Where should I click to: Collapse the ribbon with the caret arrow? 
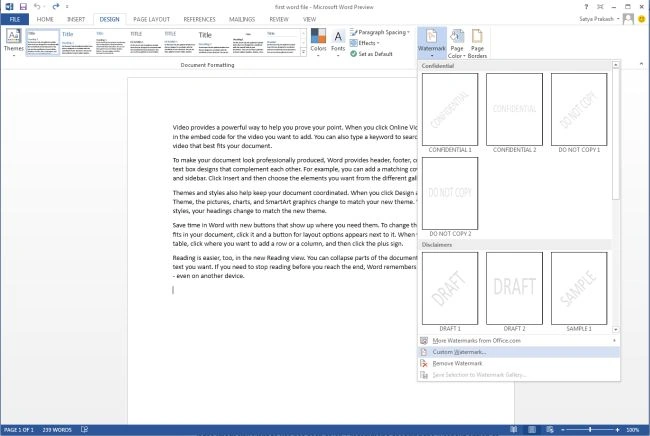coord(641,64)
